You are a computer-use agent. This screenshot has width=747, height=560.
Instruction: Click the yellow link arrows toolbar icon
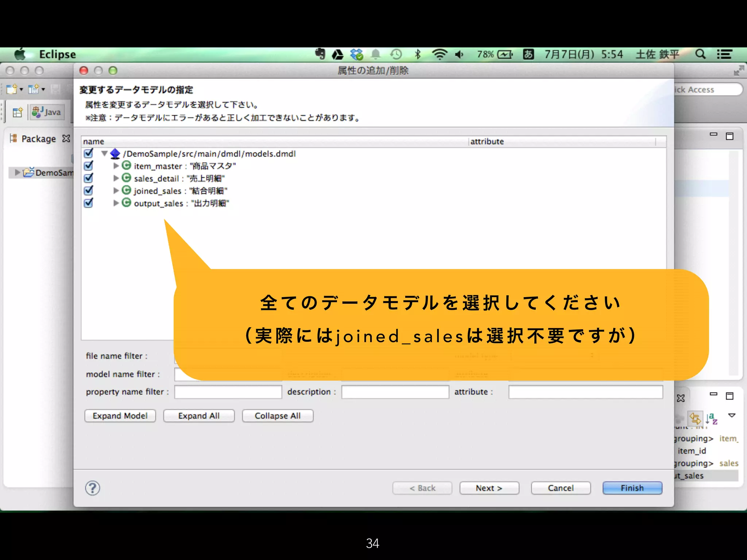click(695, 418)
